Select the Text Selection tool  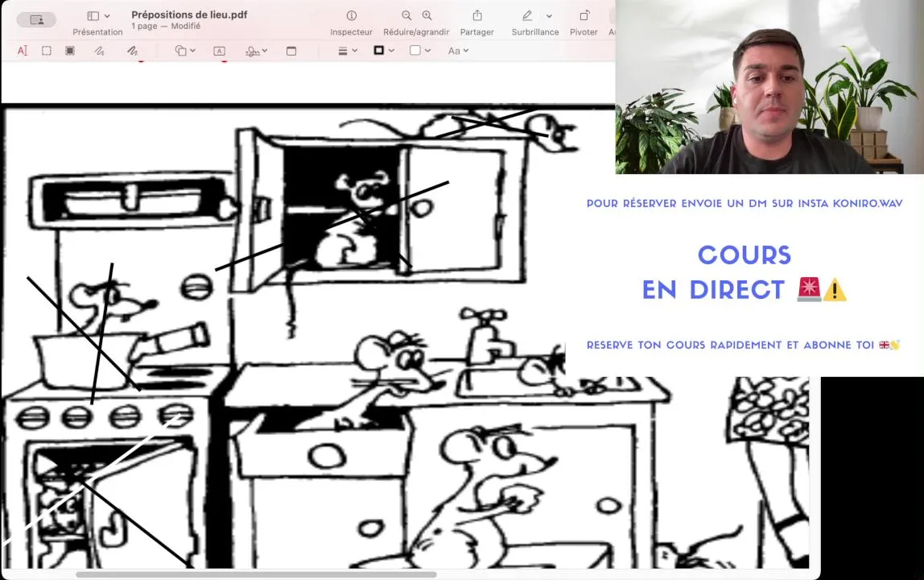pyautogui.click(x=23, y=51)
